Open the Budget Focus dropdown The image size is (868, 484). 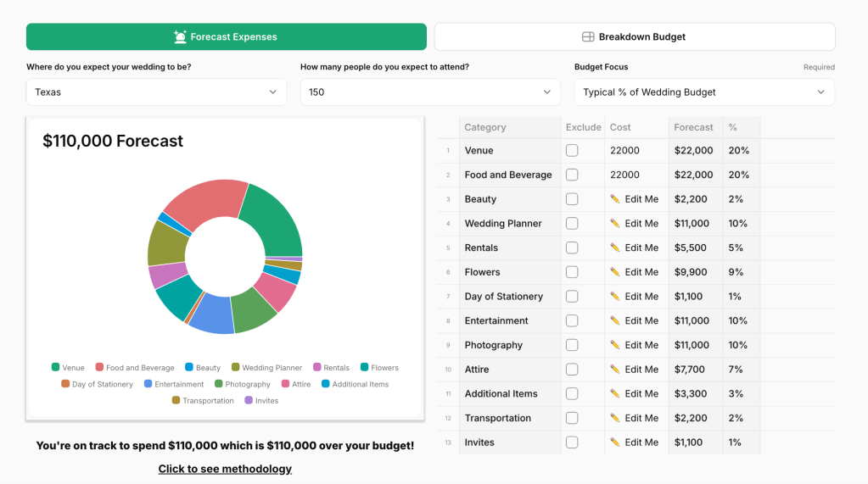click(x=704, y=92)
